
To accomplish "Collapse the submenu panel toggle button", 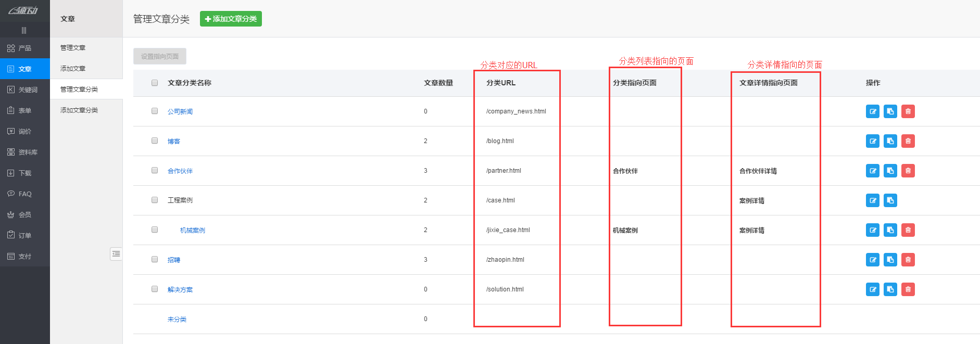I will pos(116,254).
